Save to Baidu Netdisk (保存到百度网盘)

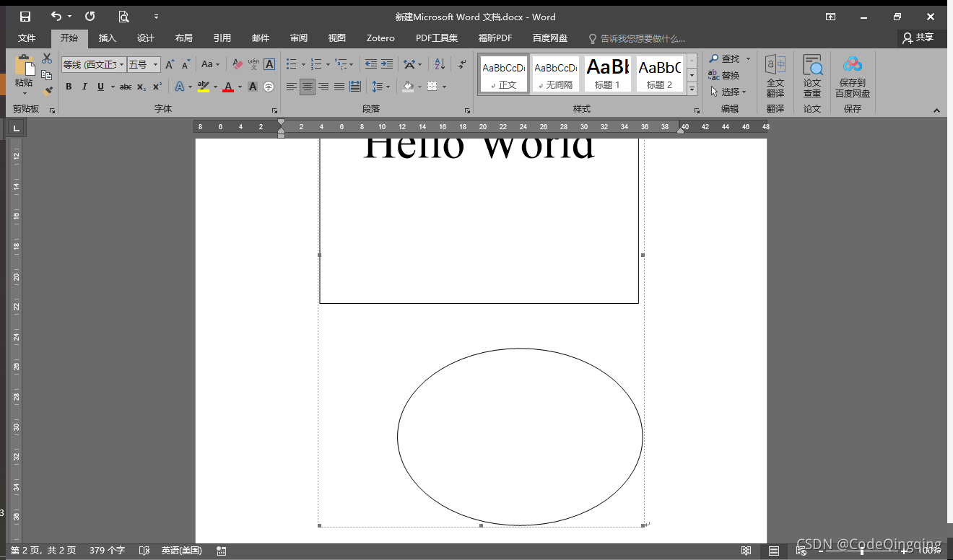coord(853,76)
